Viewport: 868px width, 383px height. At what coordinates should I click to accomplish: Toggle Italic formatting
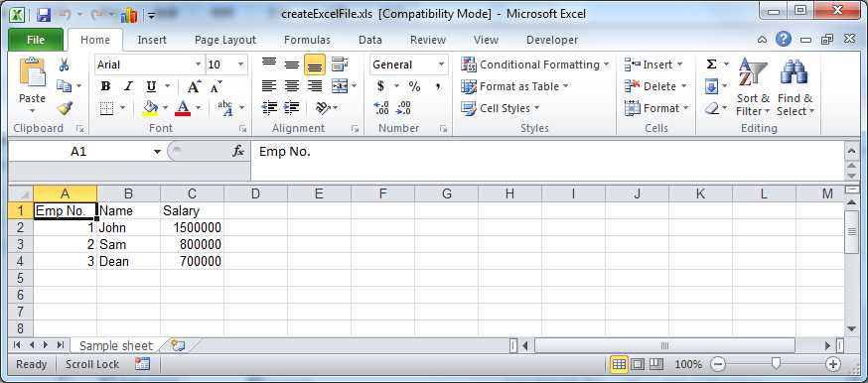tap(128, 86)
